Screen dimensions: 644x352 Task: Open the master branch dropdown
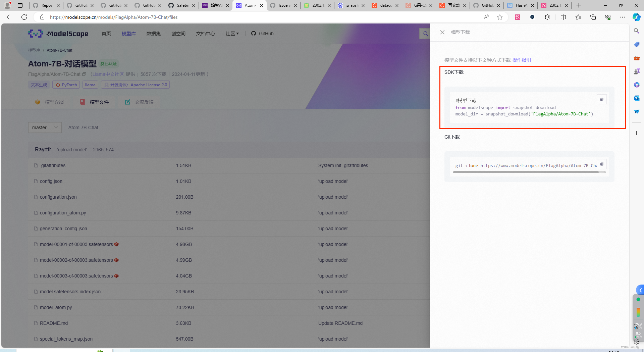click(45, 128)
